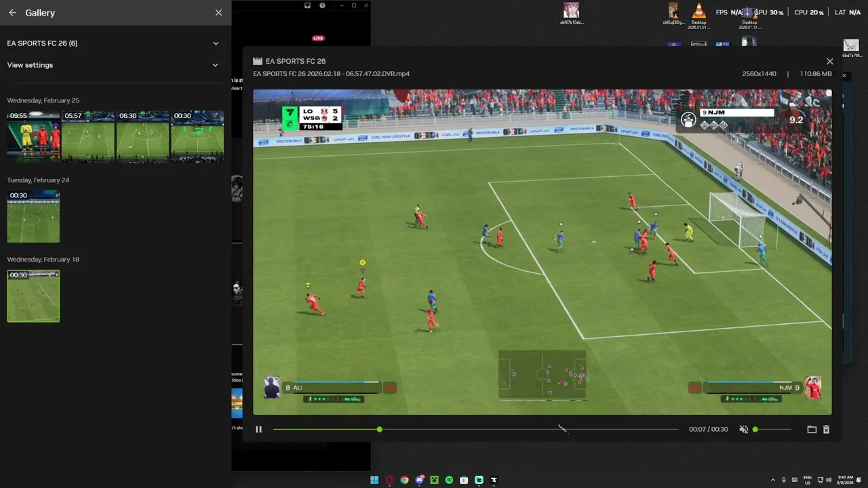The width and height of the screenshot is (868, 488).
Task: Go back from the Gallery panel
Action: coord(12,13)
